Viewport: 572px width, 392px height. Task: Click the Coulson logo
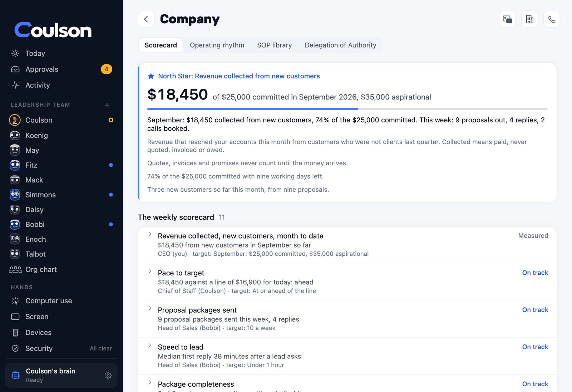(x=53, y=30)
